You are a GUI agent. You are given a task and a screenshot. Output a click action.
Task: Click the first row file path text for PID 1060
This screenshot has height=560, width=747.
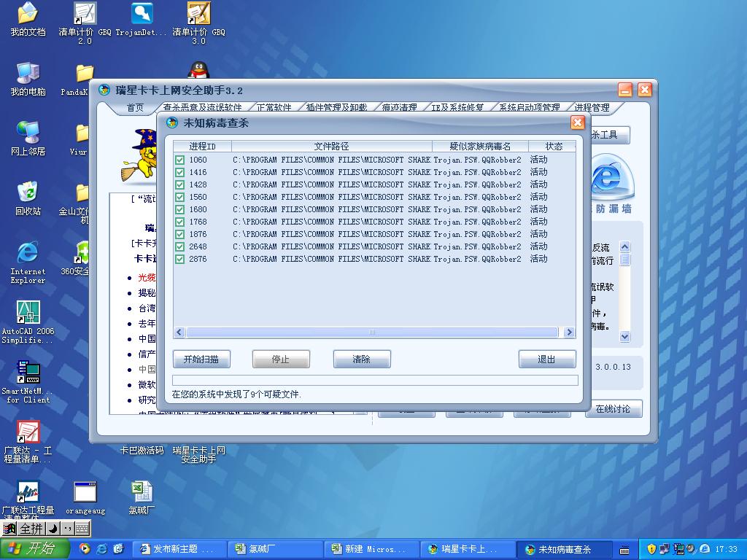pyautogui.click(x=332, y=160)
